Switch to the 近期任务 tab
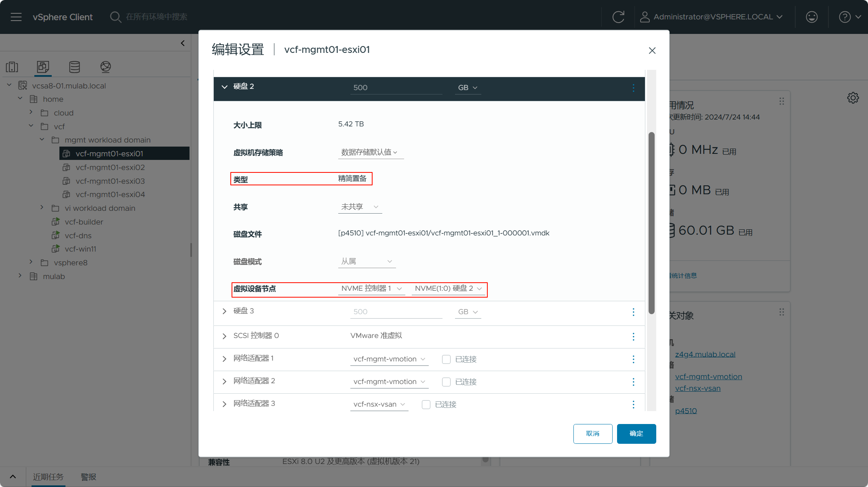Image resolution: width=868 pixels, height=487 pixels. point(48,477)
